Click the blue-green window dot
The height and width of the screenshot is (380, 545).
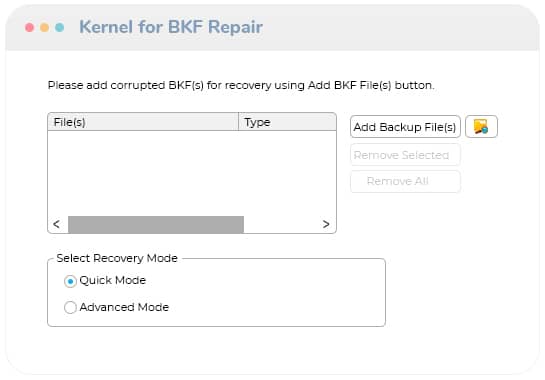pyautogui.click(x=59, y=27)
